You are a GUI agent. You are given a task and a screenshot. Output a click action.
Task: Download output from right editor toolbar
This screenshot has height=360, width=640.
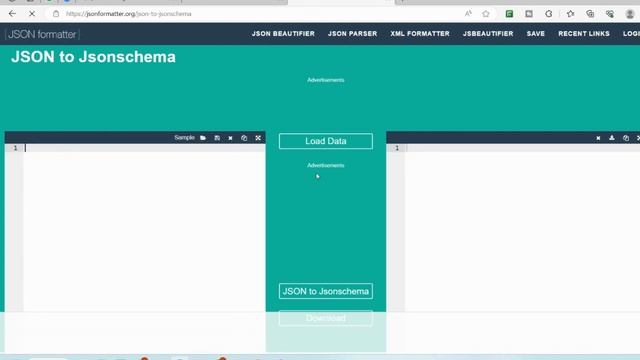(x=612, y=138)
